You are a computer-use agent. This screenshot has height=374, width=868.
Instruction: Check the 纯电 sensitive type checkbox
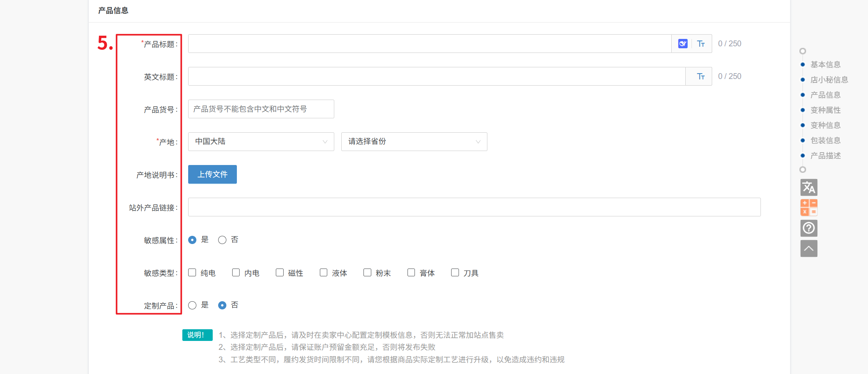click(192, 272)
